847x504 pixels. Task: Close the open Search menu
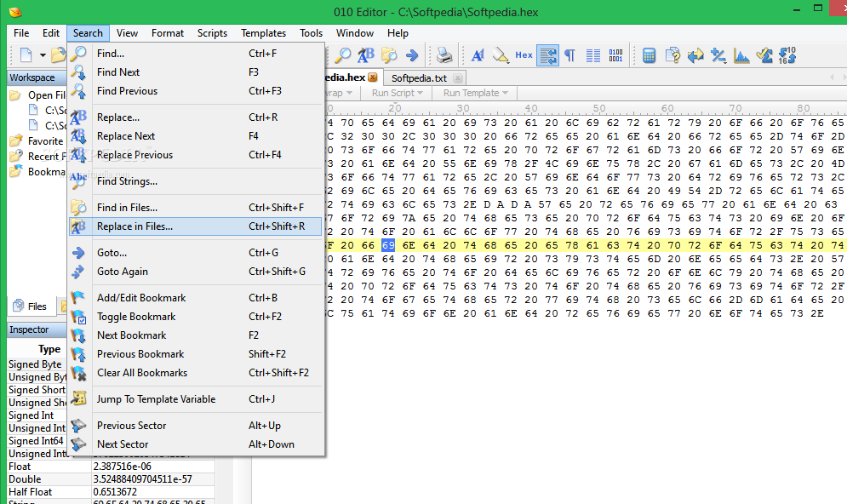88,33
